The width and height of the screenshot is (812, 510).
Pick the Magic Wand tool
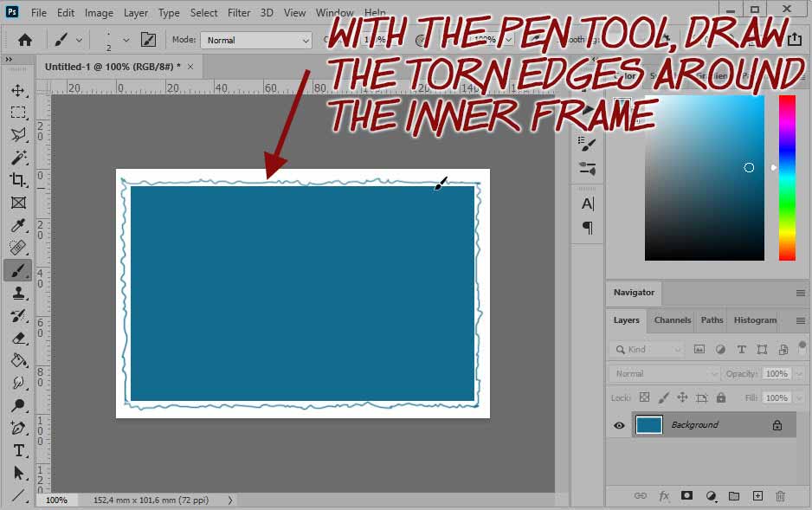[18, 158]
